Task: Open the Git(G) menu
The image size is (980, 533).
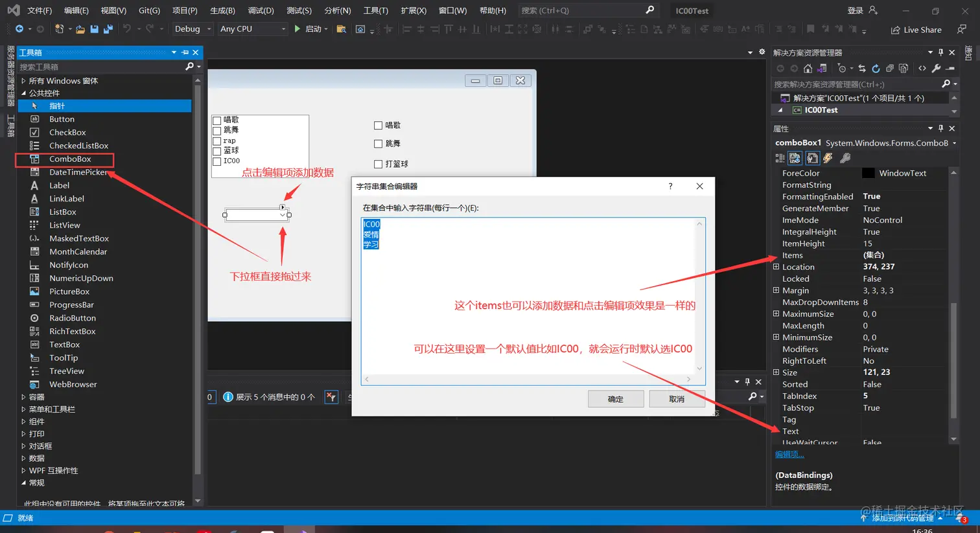Action: [149, 10]
